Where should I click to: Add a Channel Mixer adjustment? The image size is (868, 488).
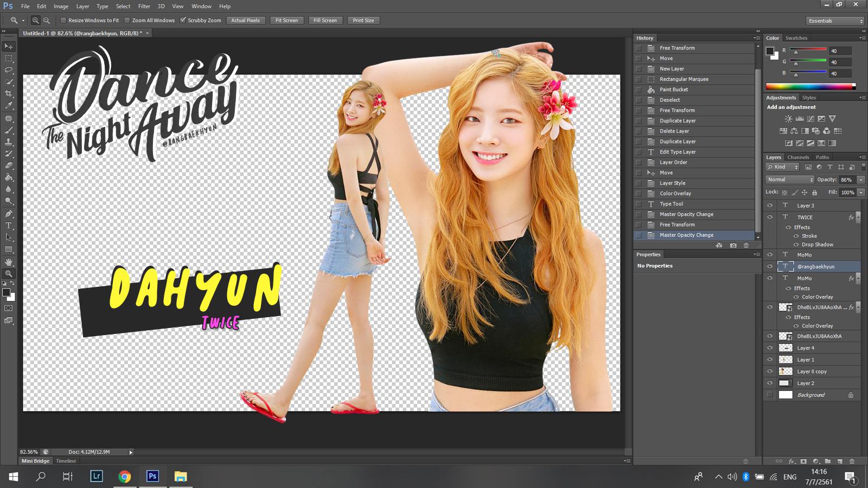(827, 131)
